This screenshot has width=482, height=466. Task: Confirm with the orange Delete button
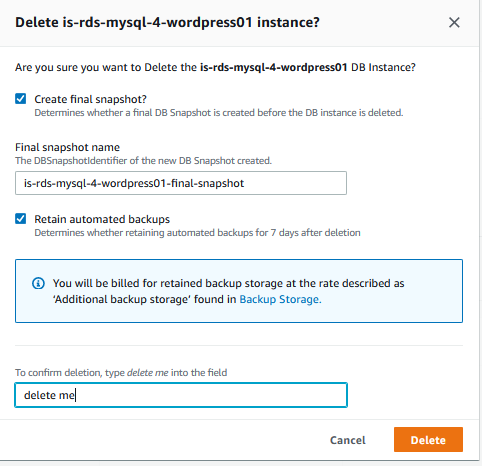coord(428,440)
